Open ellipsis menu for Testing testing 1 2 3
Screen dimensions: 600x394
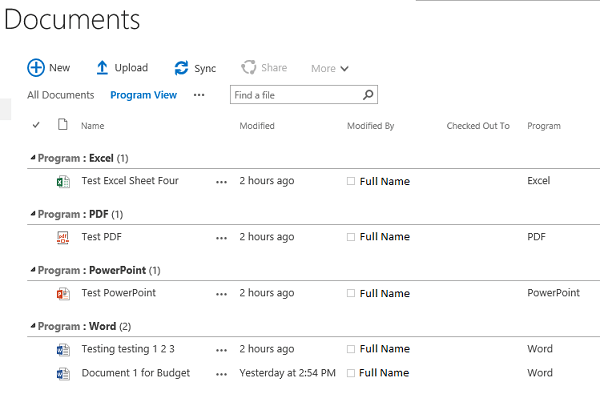point(221,350)
